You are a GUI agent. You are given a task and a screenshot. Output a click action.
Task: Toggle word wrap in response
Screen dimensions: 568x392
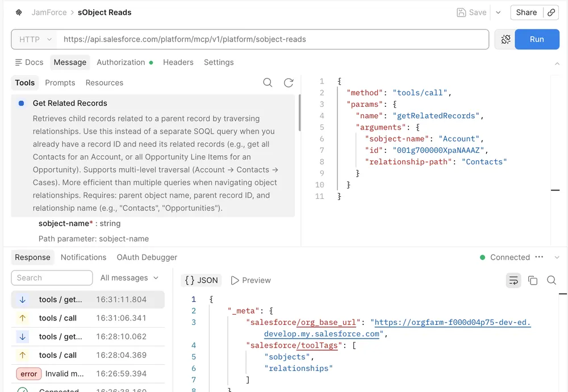coord(513,281)
